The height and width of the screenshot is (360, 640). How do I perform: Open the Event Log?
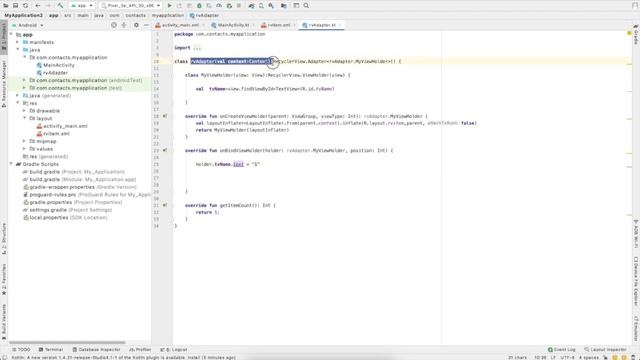562,350
